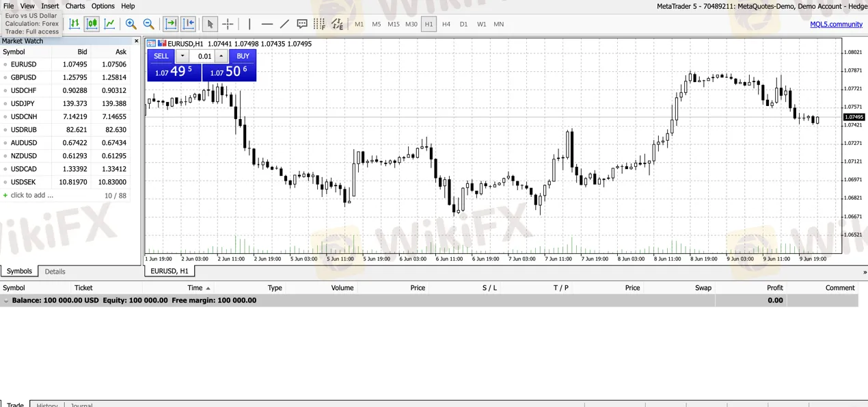Expand the Time column sort arrow
The height and width of the screenshot is (407, 868).
tap(208, 287)
